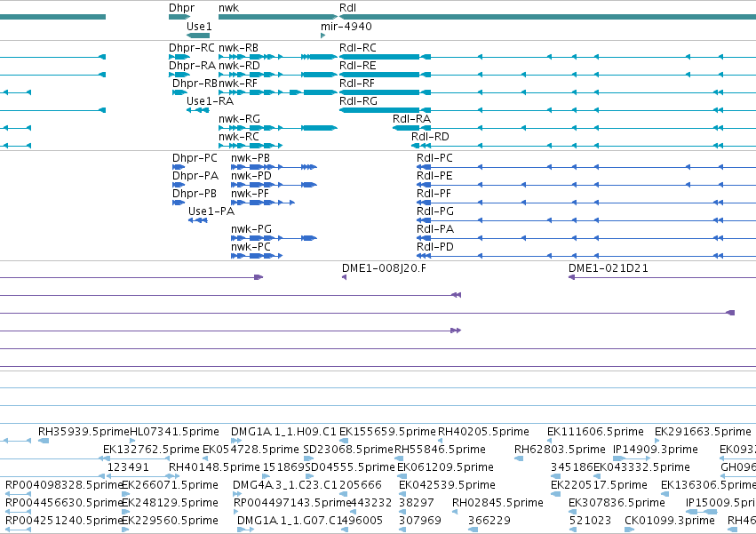Click the EK042539.5prime EST label
Viewport: 756px width, 534px height.
447,485
